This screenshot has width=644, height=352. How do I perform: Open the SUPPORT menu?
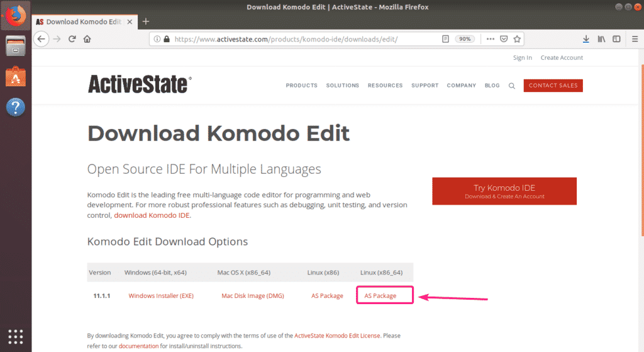coord(425,86)
